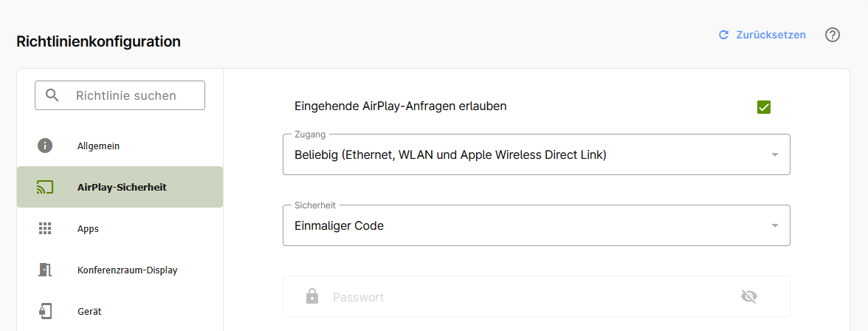Click the Gerät locked-phone icon
Viewport: 868px width, 331px height.
pos(45,311)
